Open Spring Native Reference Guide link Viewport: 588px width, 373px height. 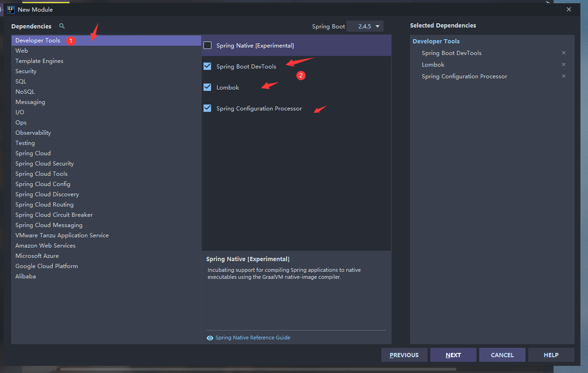click(253, 338)
